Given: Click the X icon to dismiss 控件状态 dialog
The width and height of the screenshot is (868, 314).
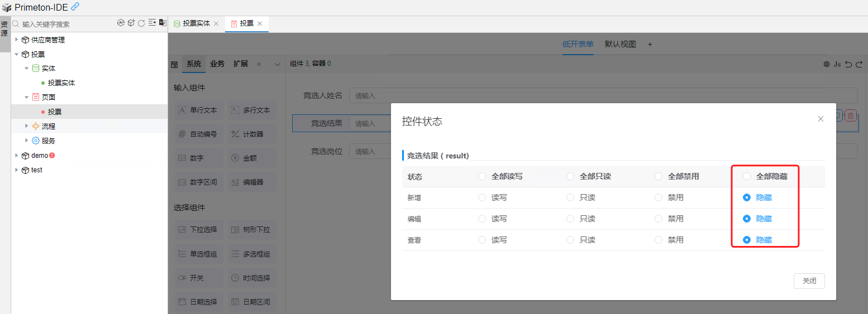Looking at the screenshot, I should point(821,119).
